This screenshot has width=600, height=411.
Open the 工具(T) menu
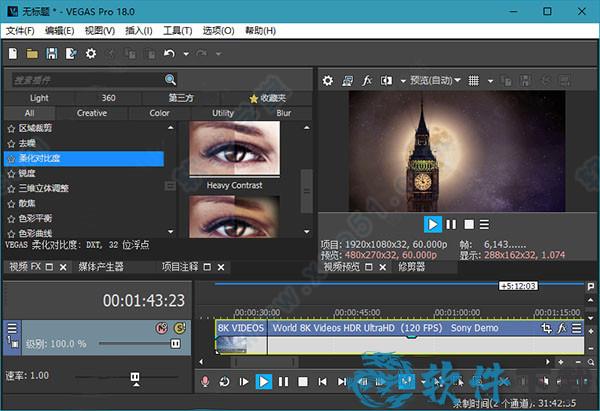[178, 31]
